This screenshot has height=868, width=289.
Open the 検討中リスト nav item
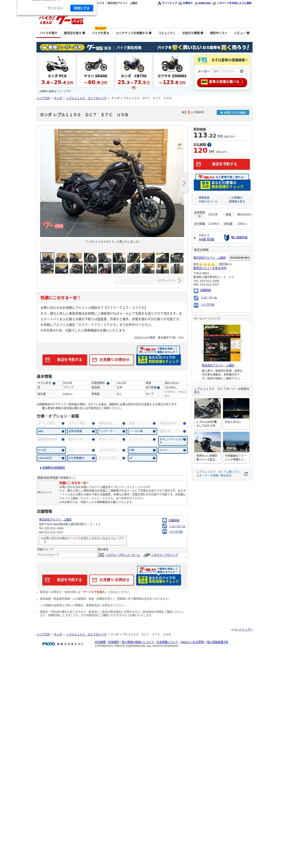pyautogui.click(x=219, y=33)
